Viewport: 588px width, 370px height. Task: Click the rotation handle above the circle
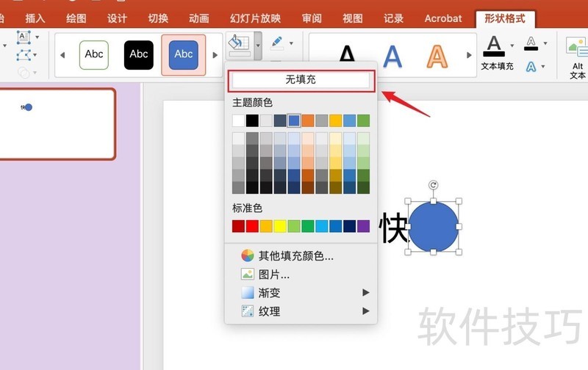433,186
